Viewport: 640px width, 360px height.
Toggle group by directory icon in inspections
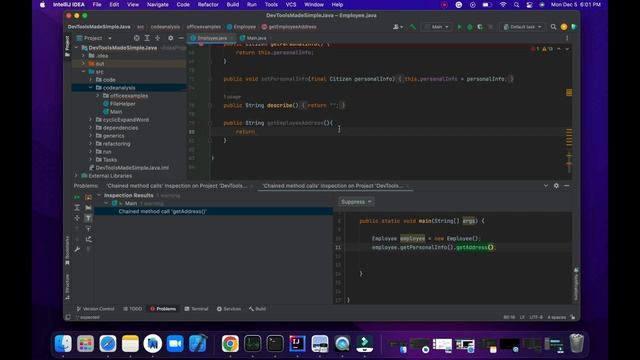pyautogui.click(x=89, y=208)
